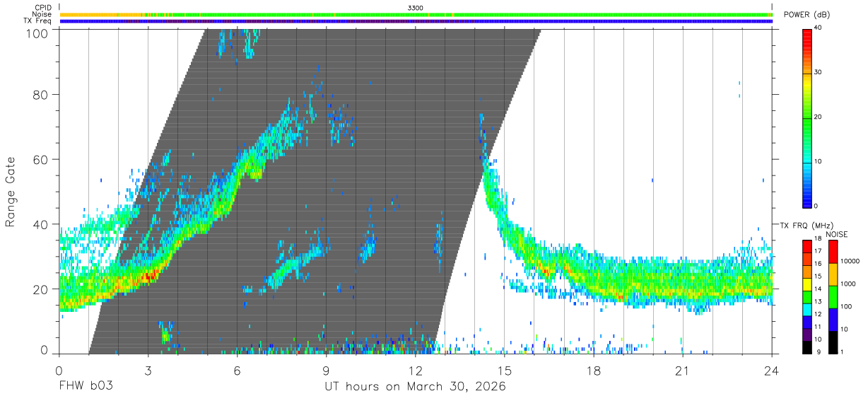868x401 pixels.
Task: Click the 20 range gate tick label
Action: click(41, 289)
